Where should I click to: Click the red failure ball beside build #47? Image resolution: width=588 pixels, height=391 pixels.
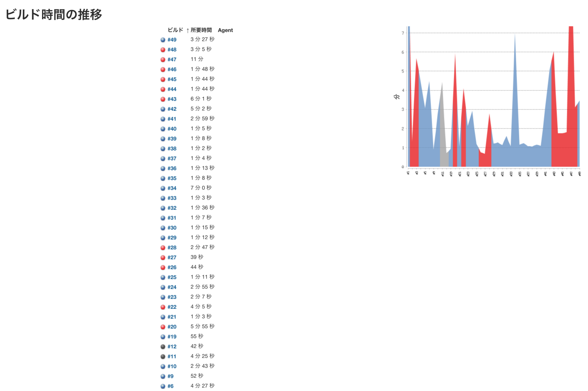[x=163, y=60]
